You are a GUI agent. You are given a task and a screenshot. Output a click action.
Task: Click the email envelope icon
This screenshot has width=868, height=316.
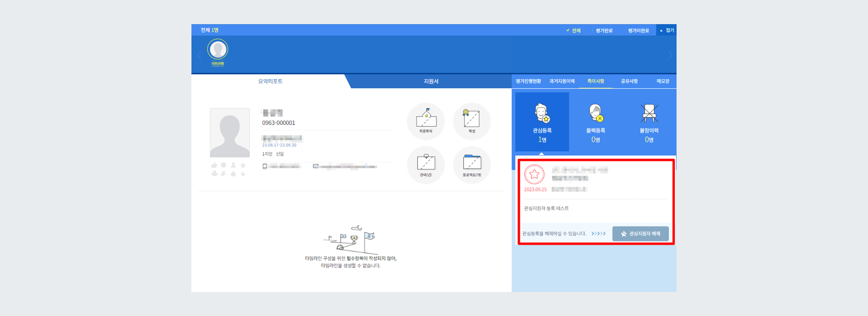315,166
